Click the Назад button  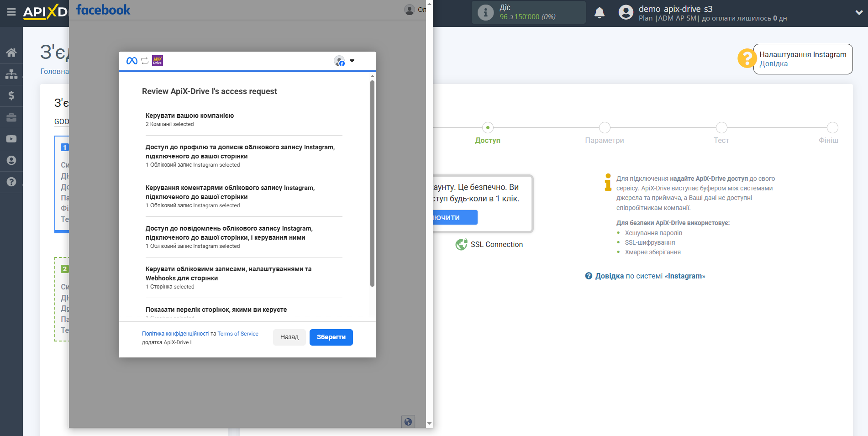[x=289, y=337]
